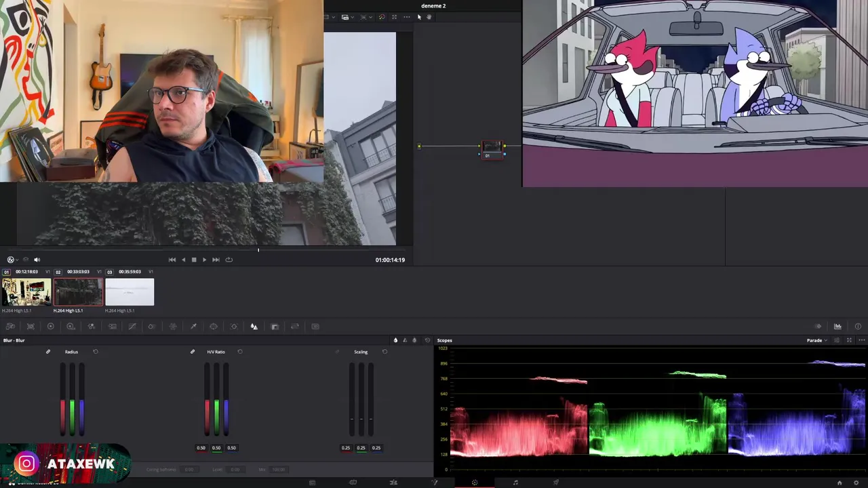Screen dimensions: 868x488
Task: Play in reverse in the viewer
Action: point(183,260)
